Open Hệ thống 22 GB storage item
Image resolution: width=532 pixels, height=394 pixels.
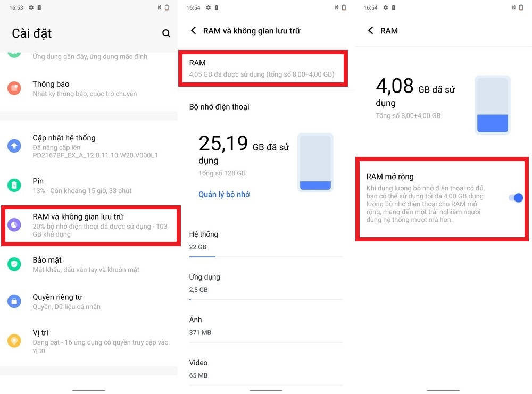pyautogui.click(x=266, y=244)
